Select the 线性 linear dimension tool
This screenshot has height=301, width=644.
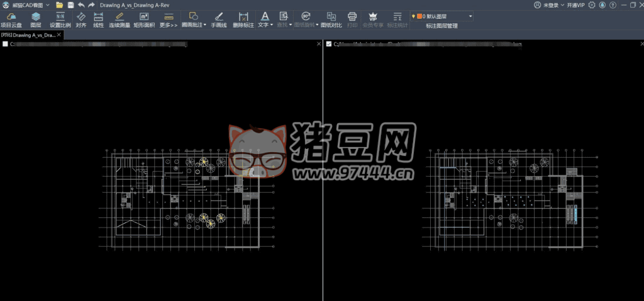coord(98,19)
